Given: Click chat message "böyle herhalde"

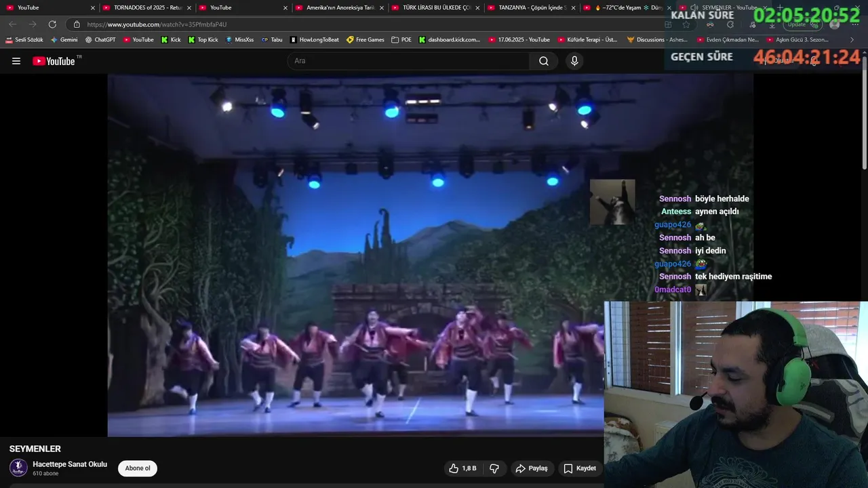Looking at the screenshot, I should pyautogui.click(x=722, y=199).
